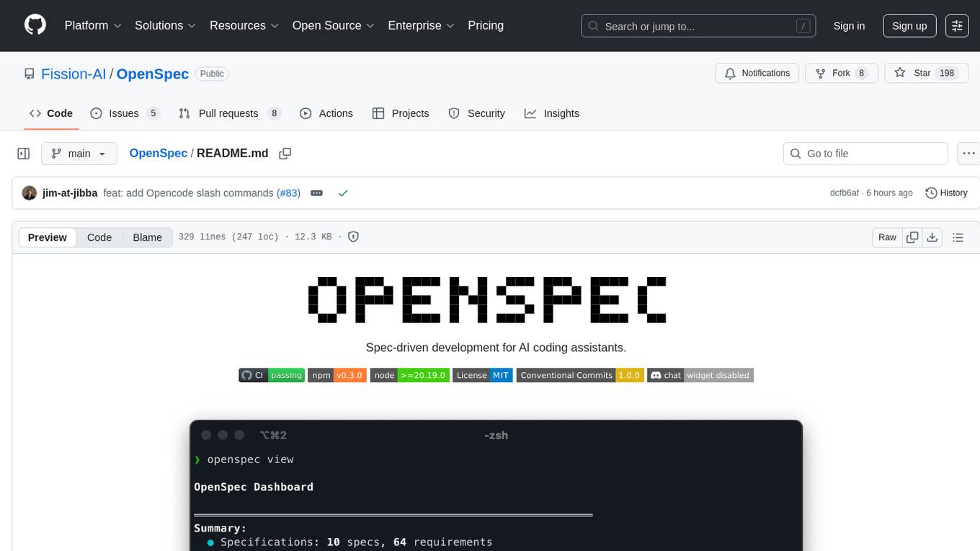Switch to Code view of README

(99, 237)
